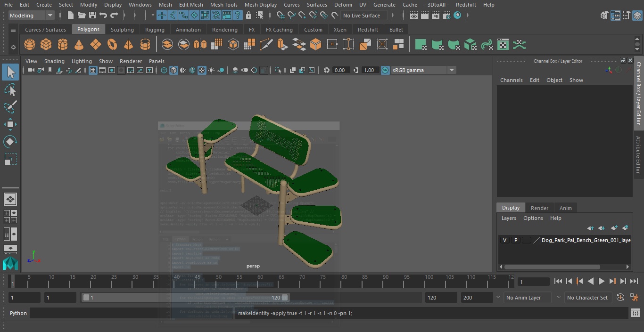The width and height of the screenshot is (644, 332).
Task: Open the shelf settings gear icon
Action: [x=13, y=47]
